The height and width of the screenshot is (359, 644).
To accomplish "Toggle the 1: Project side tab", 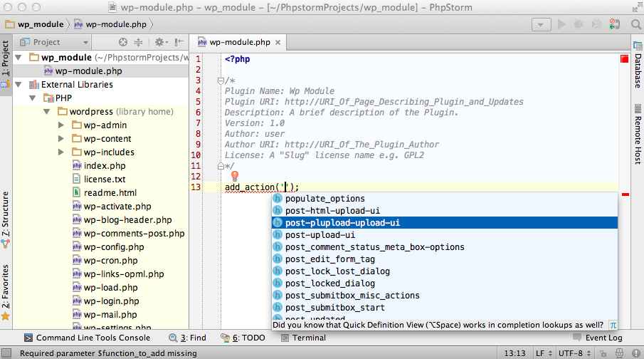I will click(x=6, y=65).
